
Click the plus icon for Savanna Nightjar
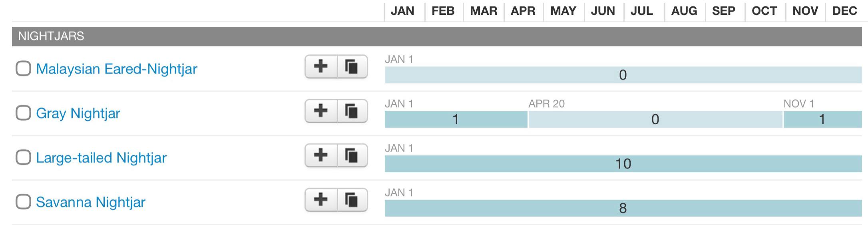[321, 199]
